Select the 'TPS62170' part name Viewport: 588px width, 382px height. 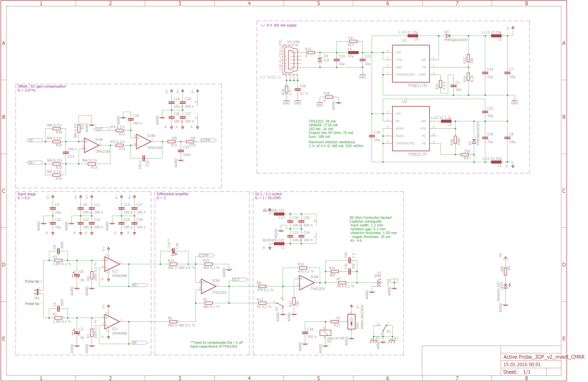click(417, 154)
